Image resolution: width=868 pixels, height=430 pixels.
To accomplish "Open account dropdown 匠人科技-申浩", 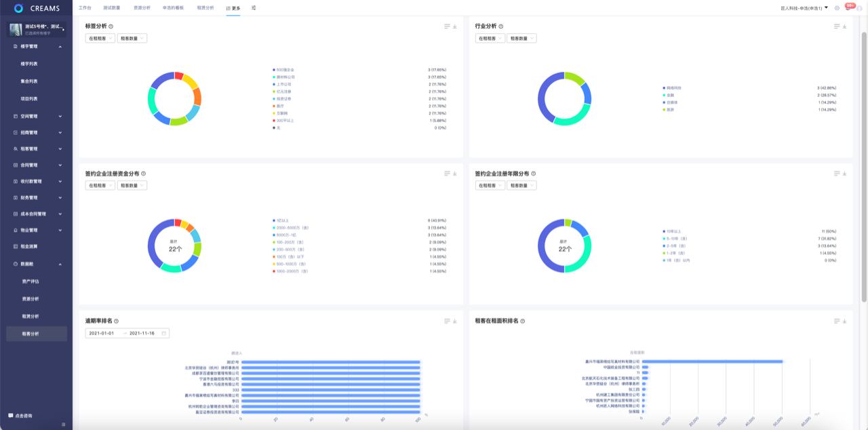I will click(804, 8).
